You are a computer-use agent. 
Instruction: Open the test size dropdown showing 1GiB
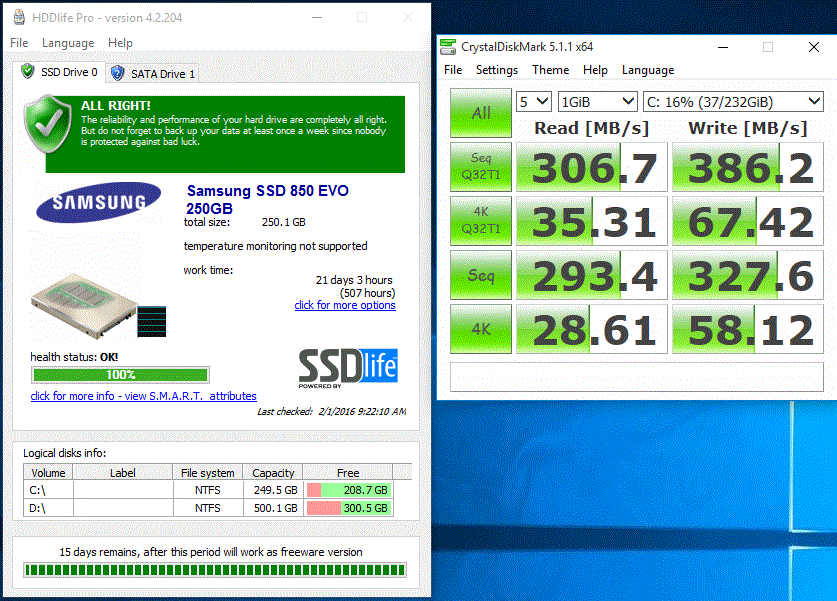pos(597,101)
